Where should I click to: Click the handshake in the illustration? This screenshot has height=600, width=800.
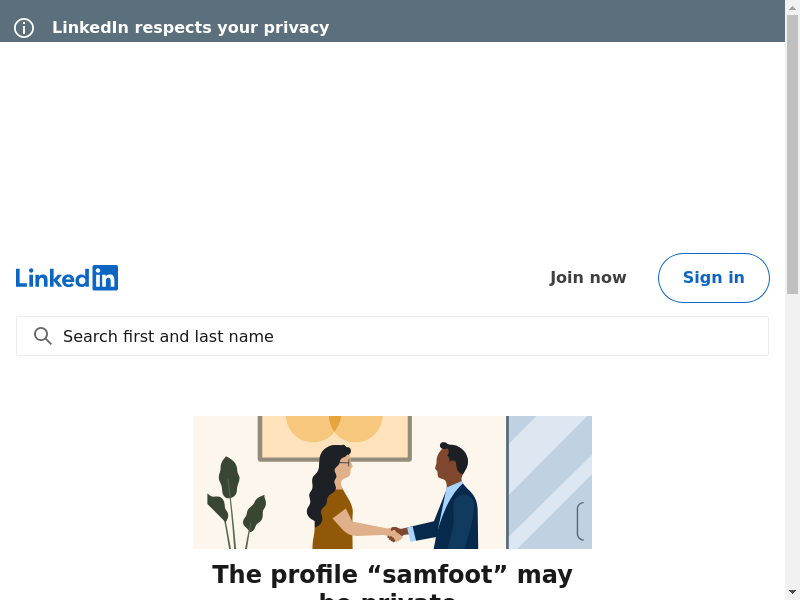pyautogui.click(x=397, y=534)
